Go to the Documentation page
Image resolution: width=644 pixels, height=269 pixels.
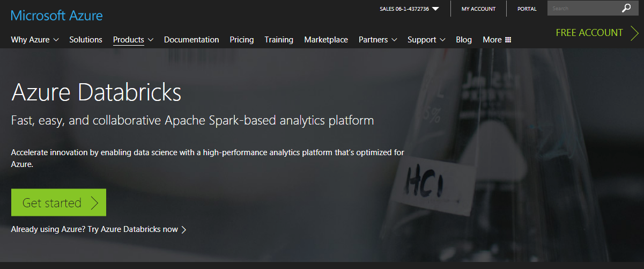point(191,40)
